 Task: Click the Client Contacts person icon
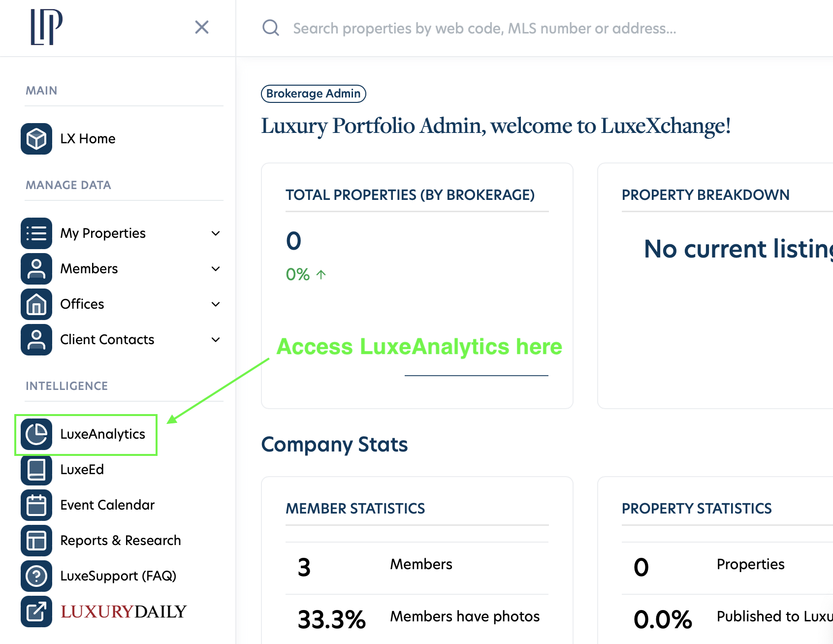click(36, 340)
